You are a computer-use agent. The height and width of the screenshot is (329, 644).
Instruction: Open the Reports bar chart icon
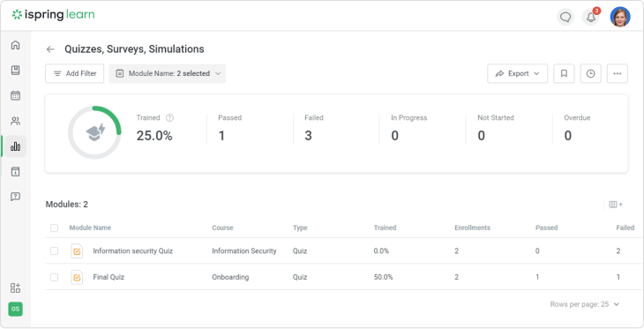(15, 146)
